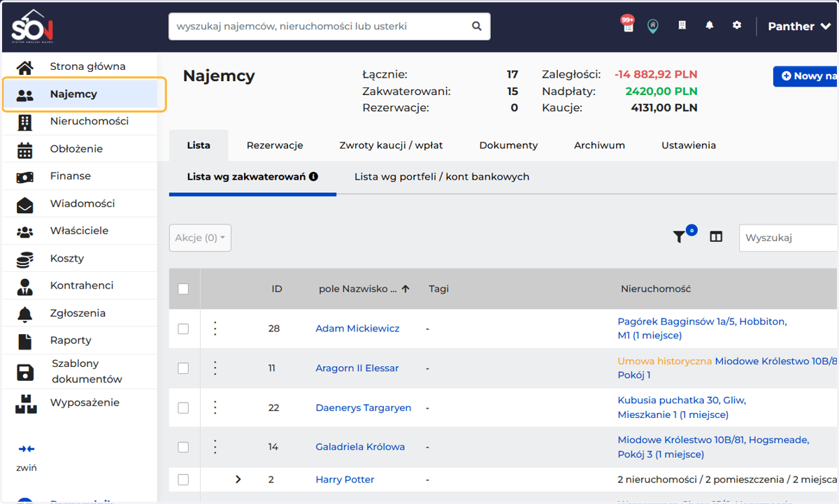This screenshot has width=839, height=504.
Task: Click the Koszty coins icon
Action: pyautogui.click(x=24, y=259)
